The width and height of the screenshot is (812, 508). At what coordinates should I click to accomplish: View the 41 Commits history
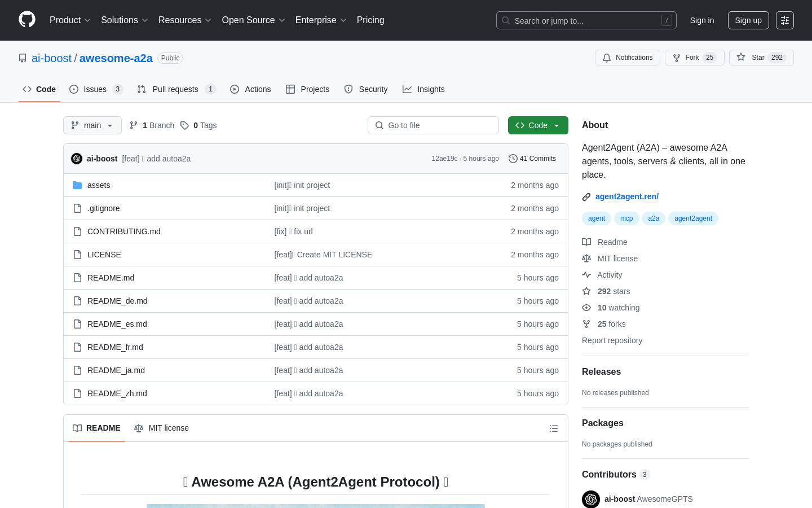point(532,159)
